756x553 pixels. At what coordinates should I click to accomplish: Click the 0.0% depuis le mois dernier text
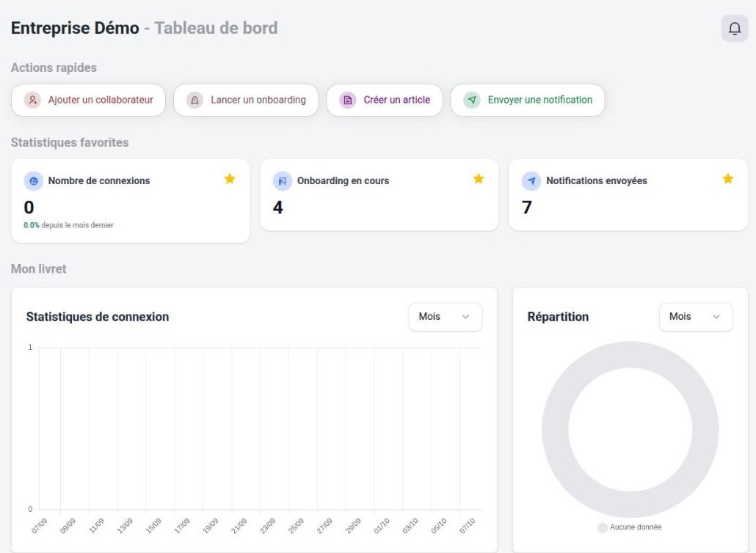tap(68, 225)
